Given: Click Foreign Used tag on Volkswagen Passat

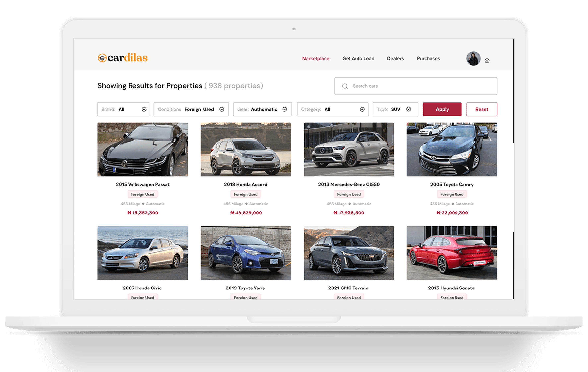Looking at the screenshot, I should (x=143, y=194).
